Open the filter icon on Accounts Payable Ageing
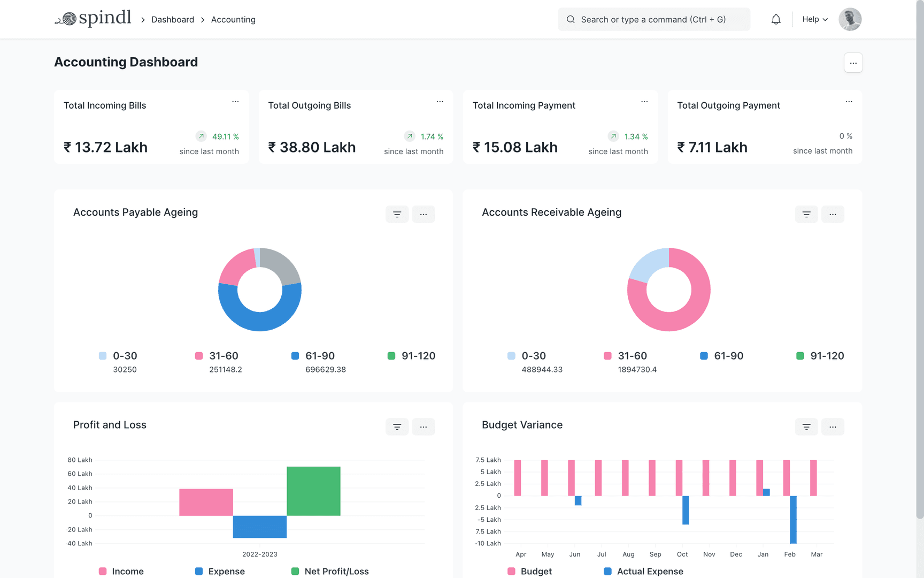924x578 pixels. [x=397, y=214]
